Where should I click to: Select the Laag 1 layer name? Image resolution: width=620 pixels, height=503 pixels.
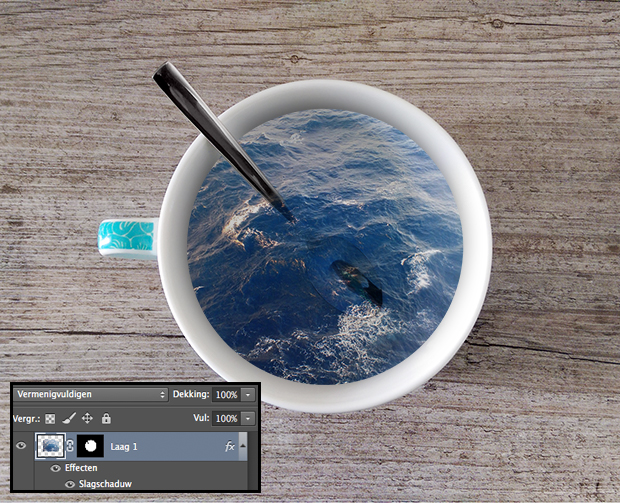pos(124,447)
